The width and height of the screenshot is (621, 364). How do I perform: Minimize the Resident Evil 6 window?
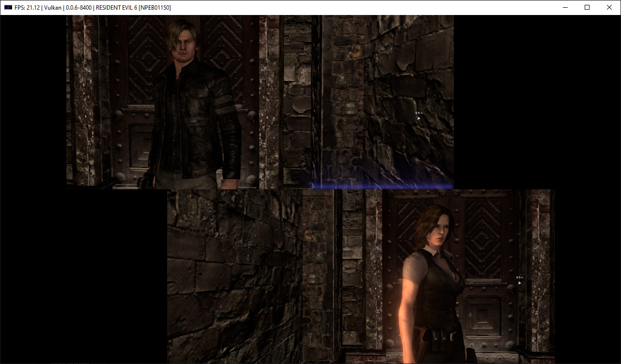pos(565,7)
